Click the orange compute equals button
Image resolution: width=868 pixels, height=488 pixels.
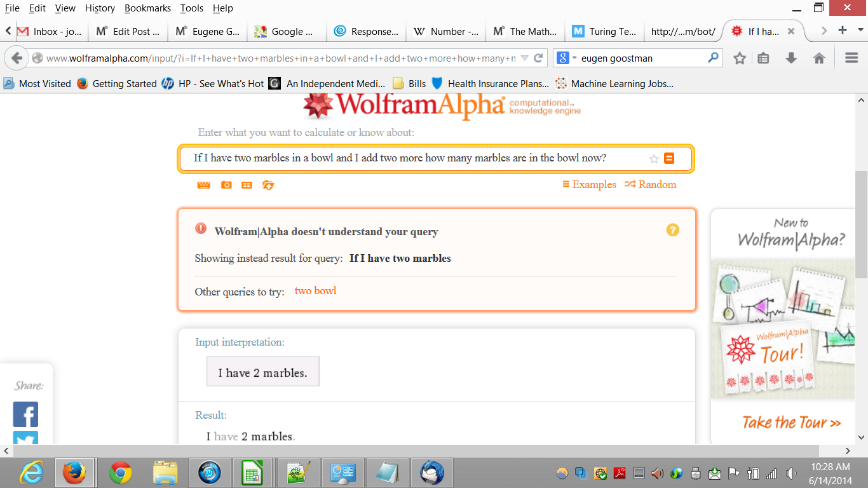pos(669,158)
